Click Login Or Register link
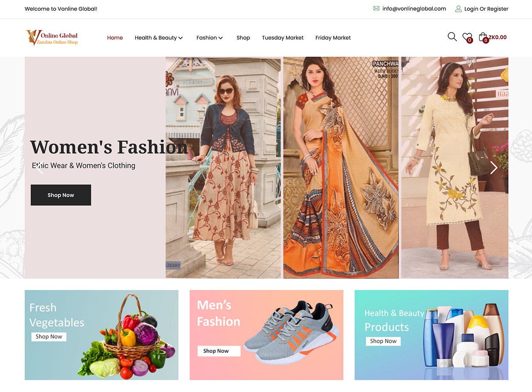The height and width of the screenshot is (392, 532). (486, 9)
